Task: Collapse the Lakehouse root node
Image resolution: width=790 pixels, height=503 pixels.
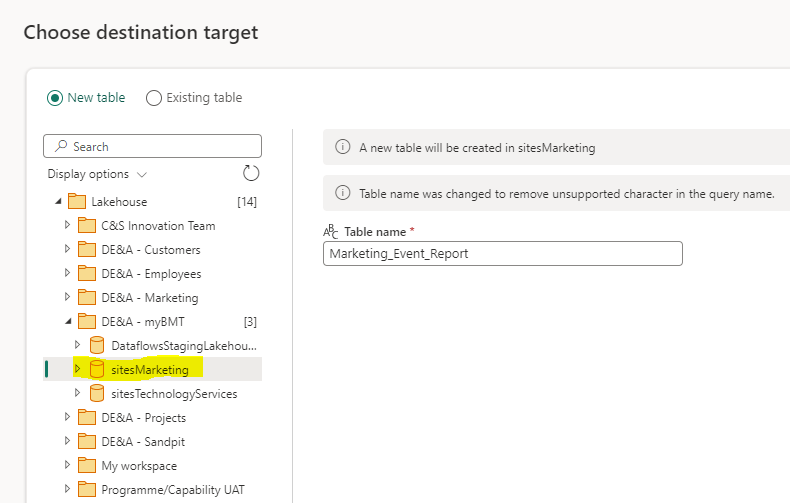Action: tap(57, 202)
